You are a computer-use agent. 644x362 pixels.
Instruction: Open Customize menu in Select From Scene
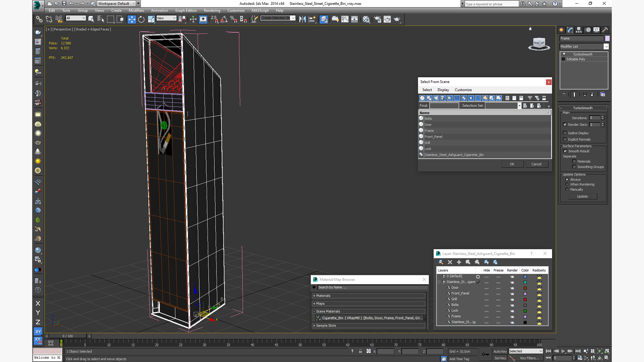463,90
